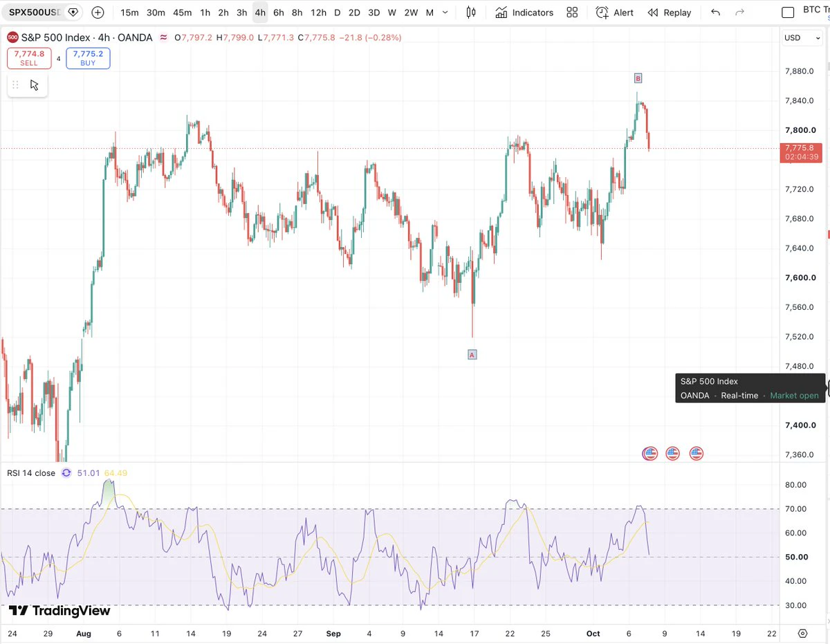Click the RSI value 51.01
The height and width of the screenshot is (644, 830).
[89, 473]
